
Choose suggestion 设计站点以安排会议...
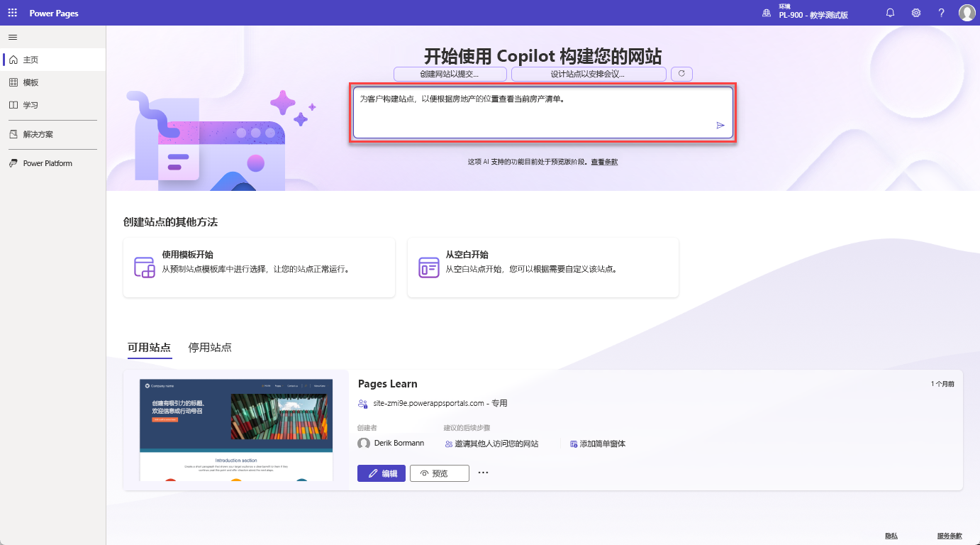[x=589, y=74]
